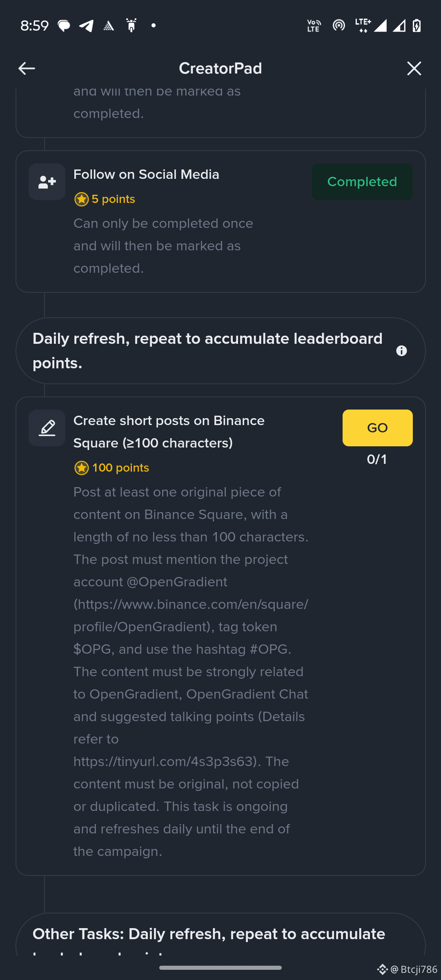Tap the chat bubble notification icon in status bar

coord(64,26)
